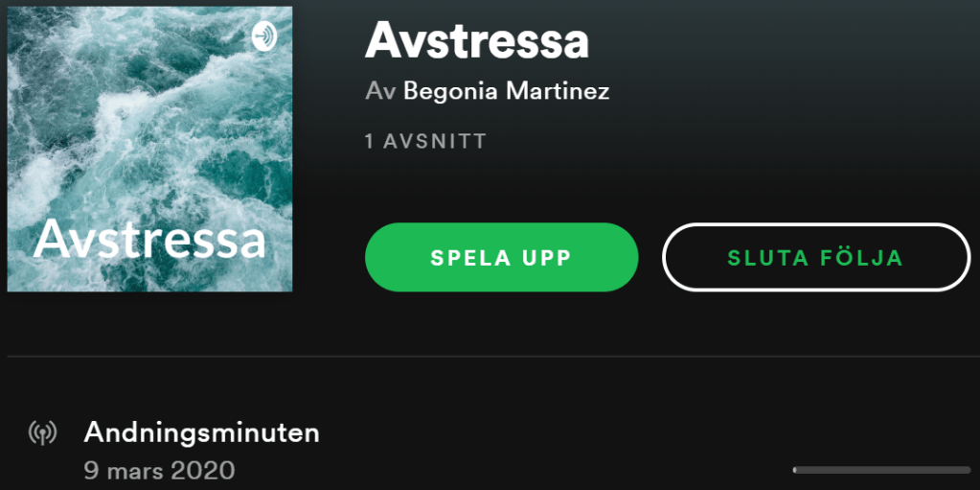Click the gray Av label before the author

click(381, 91)
